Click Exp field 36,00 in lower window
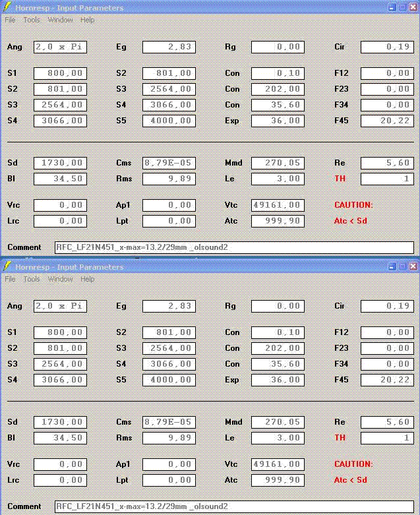Viewport: 420px width, 515px height. (x=278, y=380)
